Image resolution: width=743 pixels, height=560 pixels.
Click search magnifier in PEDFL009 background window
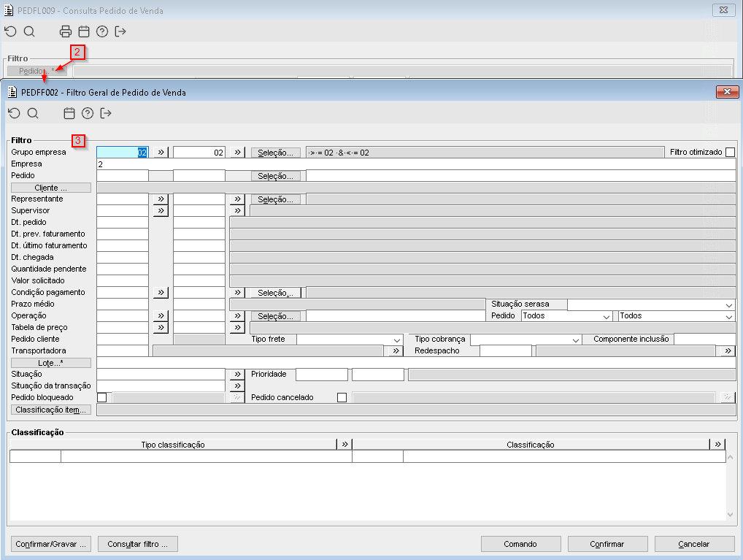pos(29,32)
